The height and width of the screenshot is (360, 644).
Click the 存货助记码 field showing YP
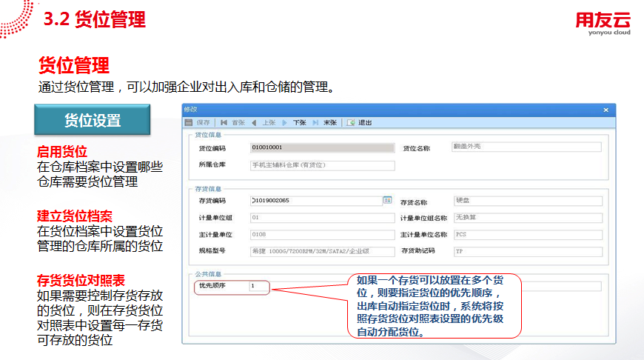pyautogui.click(x=529, y=252)
